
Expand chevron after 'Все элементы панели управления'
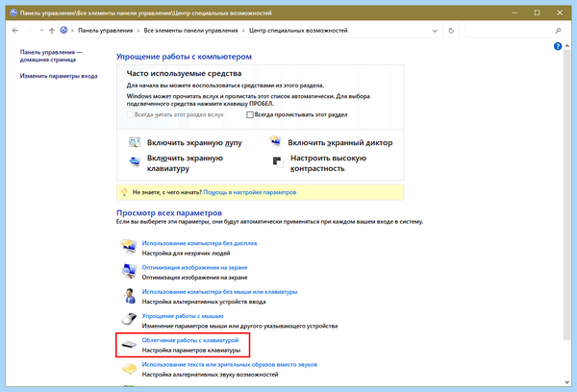click(x=243, y=31)
